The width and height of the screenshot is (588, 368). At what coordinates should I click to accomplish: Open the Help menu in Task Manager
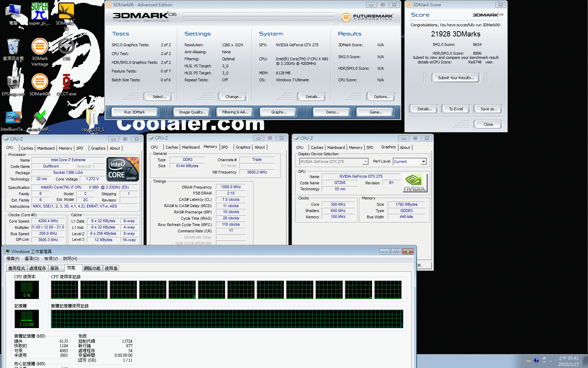70,259
